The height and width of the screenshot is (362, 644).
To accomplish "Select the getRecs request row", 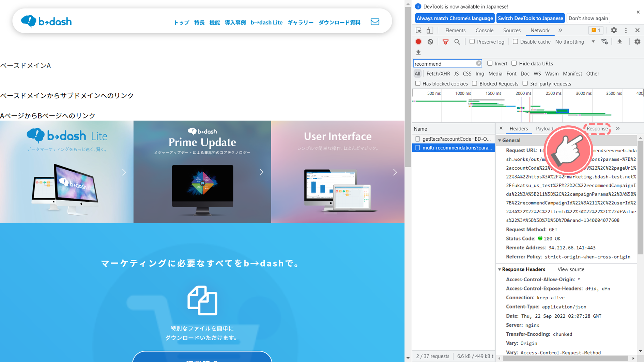I will tap(454, 139).
